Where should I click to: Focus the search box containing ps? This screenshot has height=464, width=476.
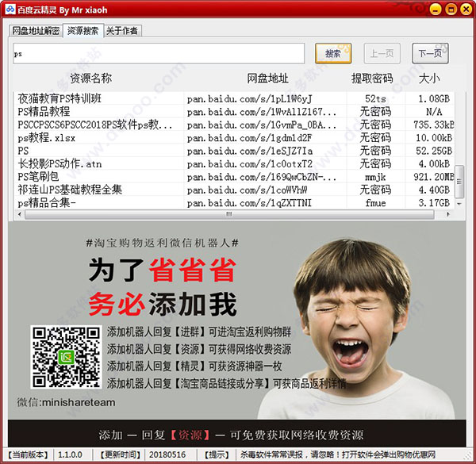click(x=159, y=53)
